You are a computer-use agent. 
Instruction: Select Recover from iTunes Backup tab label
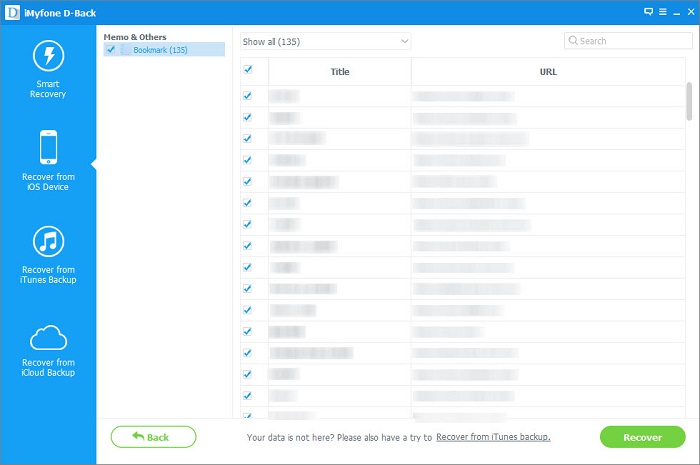(48, 274)
